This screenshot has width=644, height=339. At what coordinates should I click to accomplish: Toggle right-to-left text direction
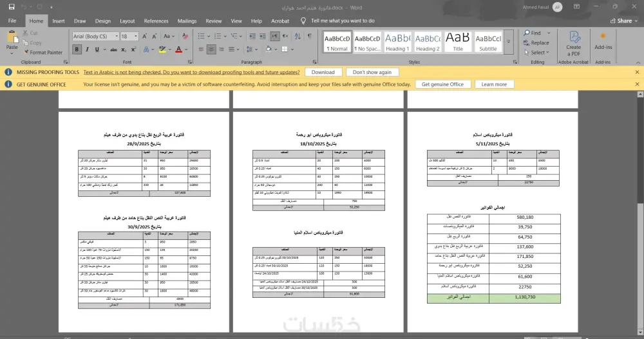[285, 37]
